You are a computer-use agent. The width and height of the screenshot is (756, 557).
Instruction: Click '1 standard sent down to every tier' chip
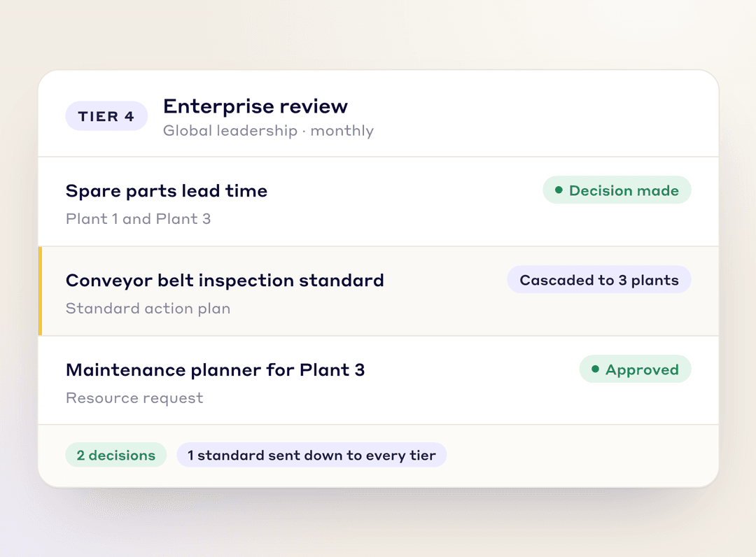[x=311, y=455]
